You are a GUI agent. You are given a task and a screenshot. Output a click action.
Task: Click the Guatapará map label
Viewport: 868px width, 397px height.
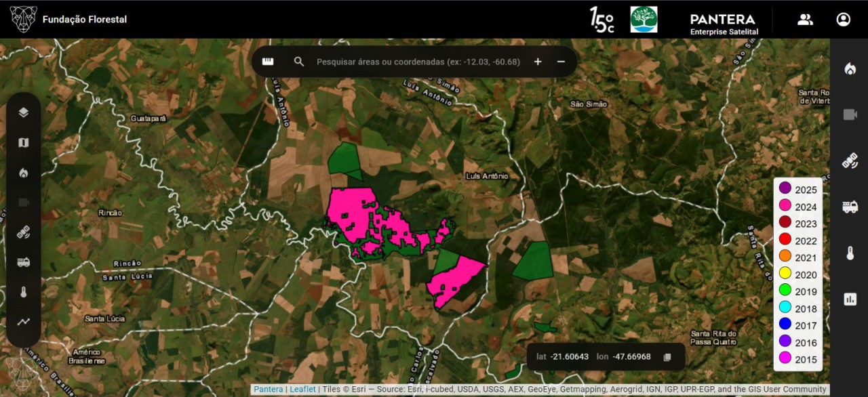click(x=149, y=118)
